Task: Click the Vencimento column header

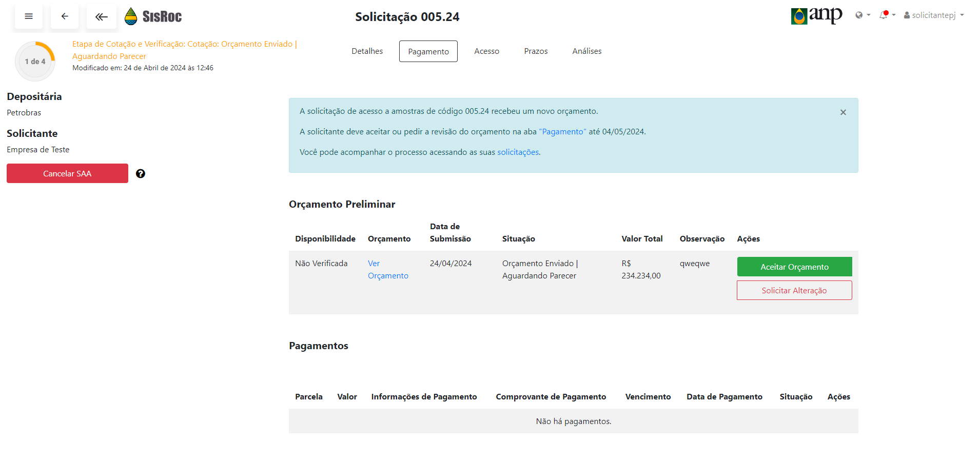Action: click(x=648, y=397)
